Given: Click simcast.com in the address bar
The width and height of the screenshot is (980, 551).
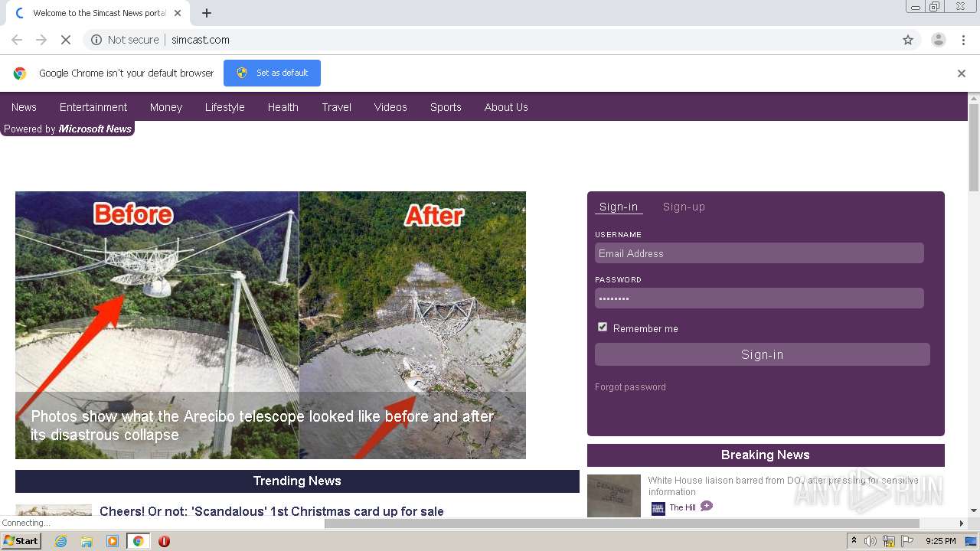Looking at the screenshot, I should click(201, 40).
